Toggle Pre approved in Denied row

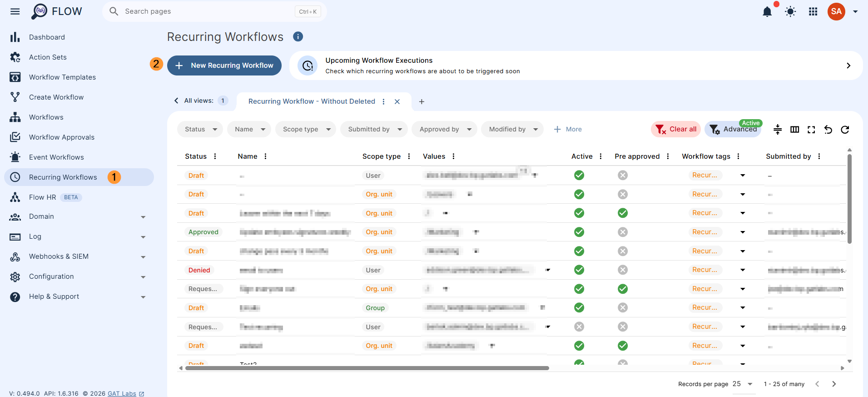pos(623,270)
